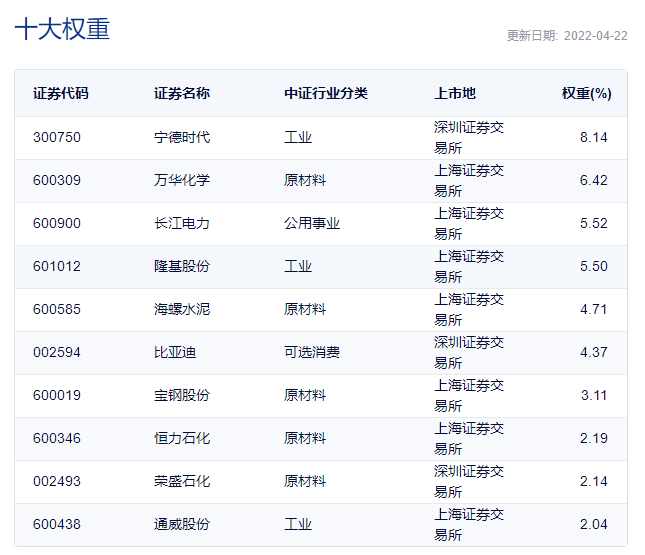Click 上海证券交易所 in the 隆基股份 row
This screenshot has width=645, height=555.
click(469, 267)
